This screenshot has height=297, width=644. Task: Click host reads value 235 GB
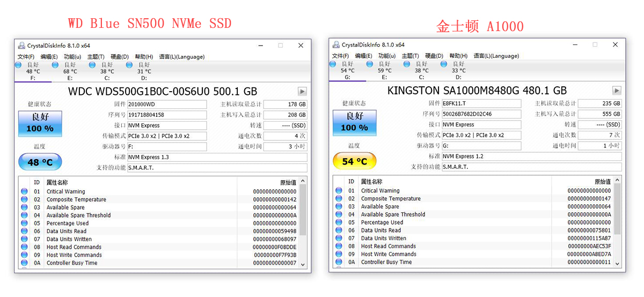pos(600,103)
